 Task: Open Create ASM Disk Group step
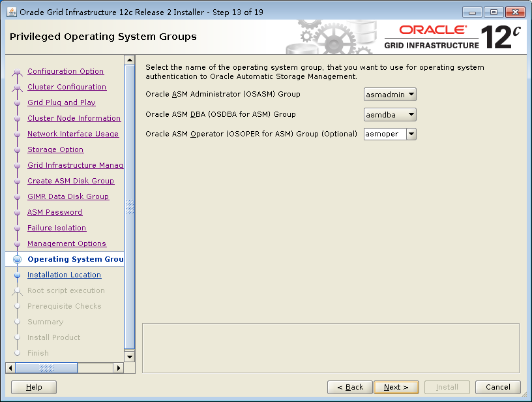coord(70,181)
